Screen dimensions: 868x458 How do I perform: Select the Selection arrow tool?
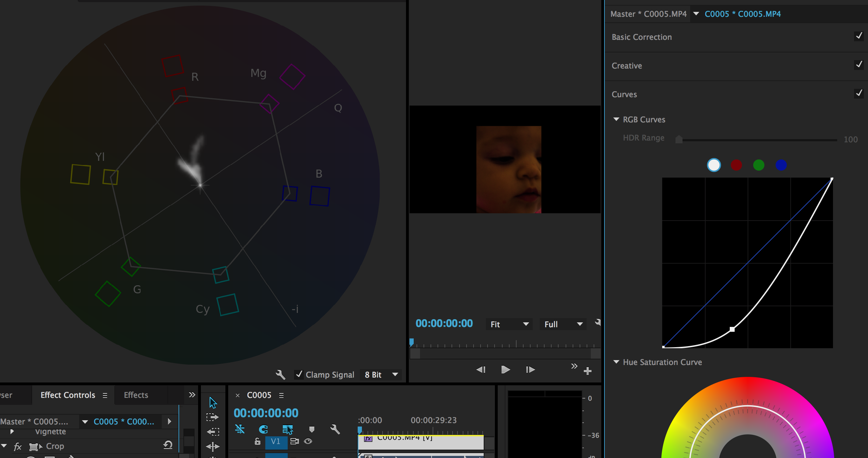[x=213, y=402]
